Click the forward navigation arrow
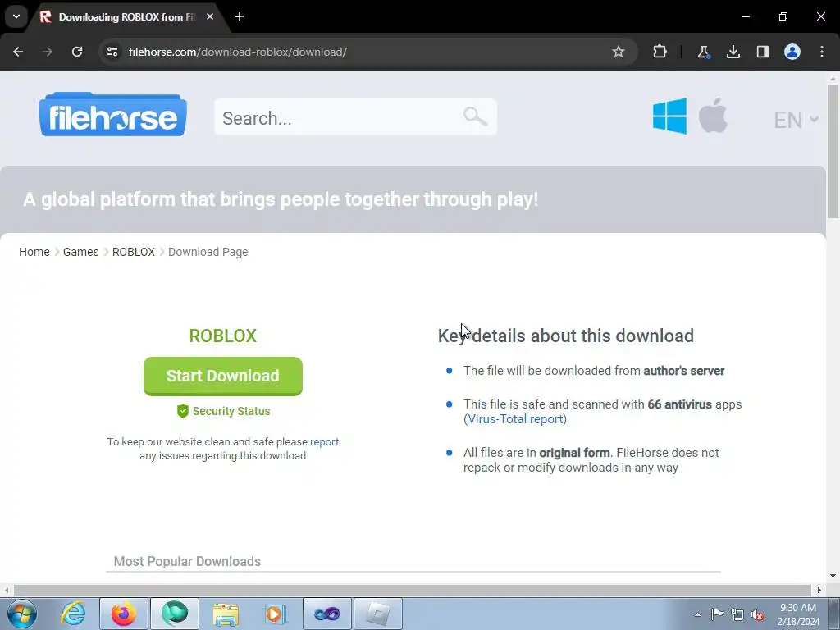 pos(48,52)
